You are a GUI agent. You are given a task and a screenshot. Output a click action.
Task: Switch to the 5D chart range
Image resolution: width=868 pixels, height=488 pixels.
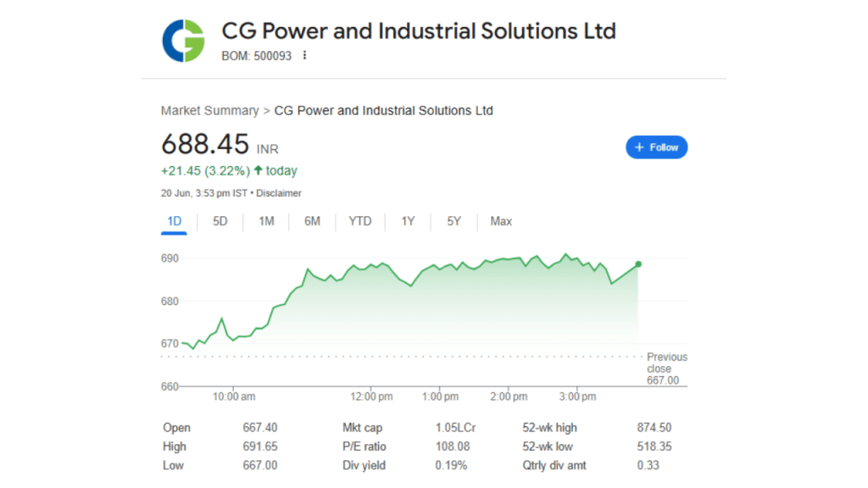click(x=220, y=221)
